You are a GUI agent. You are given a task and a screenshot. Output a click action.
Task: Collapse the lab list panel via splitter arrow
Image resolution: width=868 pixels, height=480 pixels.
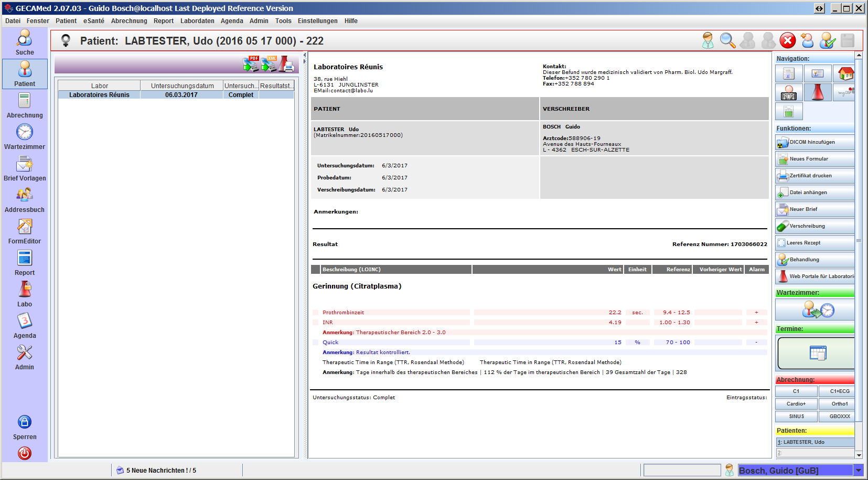[x=304, y=55]
